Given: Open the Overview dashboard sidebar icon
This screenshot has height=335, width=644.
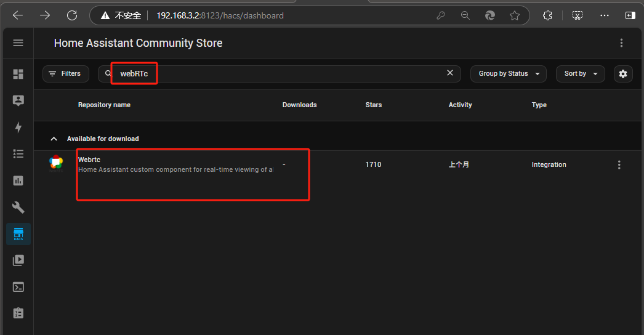Looking at the screenshot, I should point(18,74).
